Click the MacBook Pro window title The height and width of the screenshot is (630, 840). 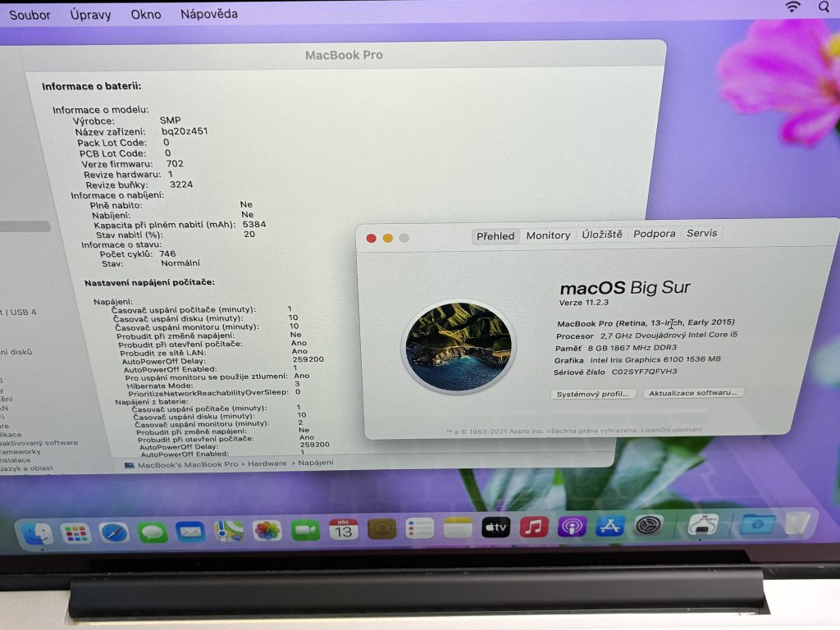(344, 55)
